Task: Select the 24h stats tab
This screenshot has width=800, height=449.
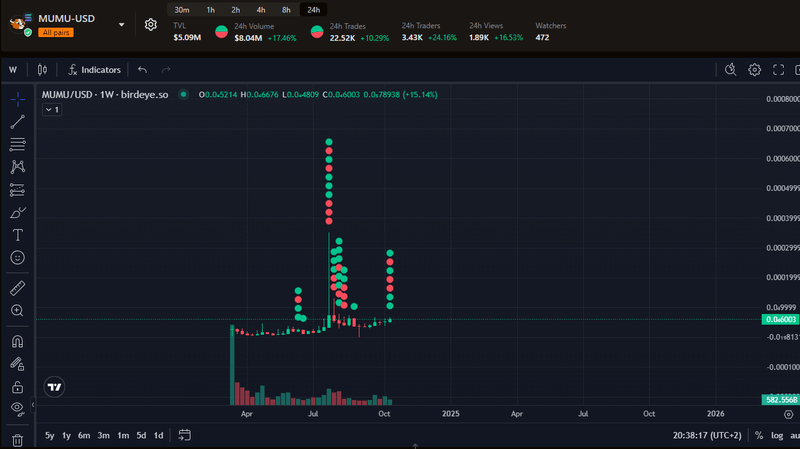Action: [x=314, y=10]
